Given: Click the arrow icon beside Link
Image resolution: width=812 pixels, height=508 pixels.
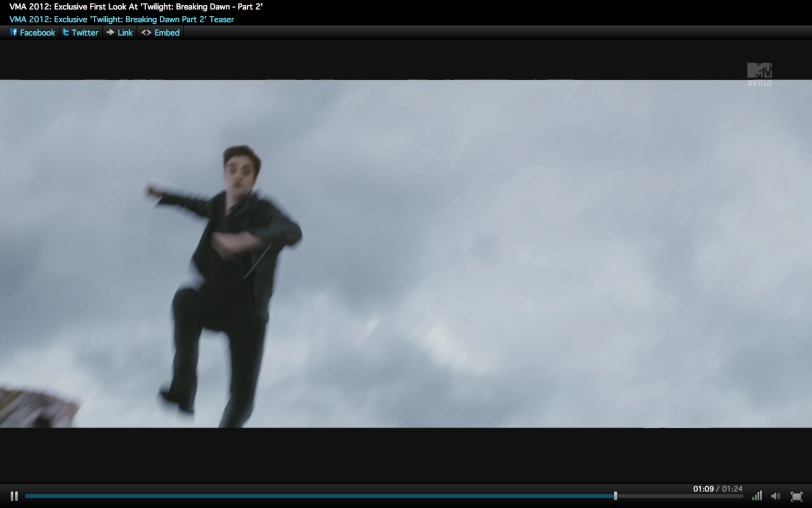Looking at the screenshot, I should pos(110,32).
